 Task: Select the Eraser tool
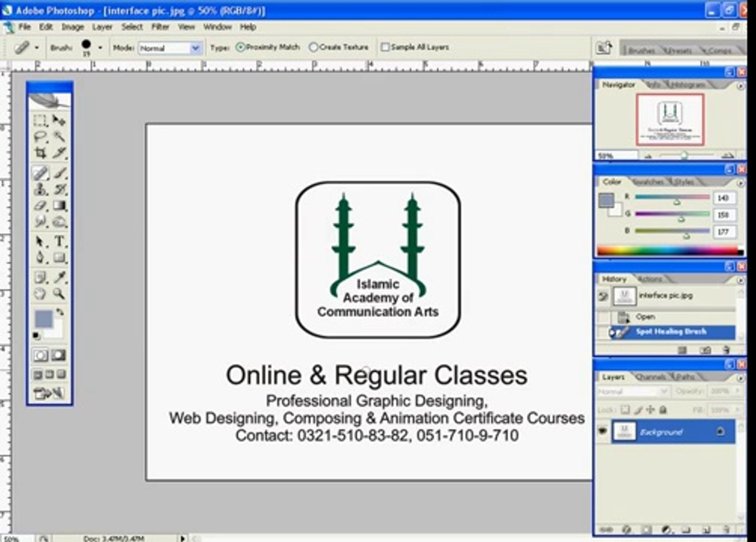click(x=40, y=205)
